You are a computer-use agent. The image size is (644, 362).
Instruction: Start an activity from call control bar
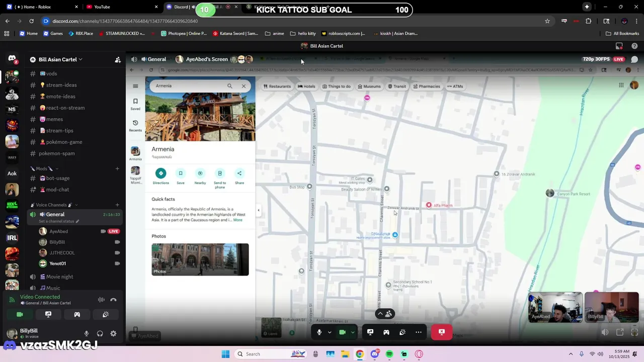tap(386, 332)
